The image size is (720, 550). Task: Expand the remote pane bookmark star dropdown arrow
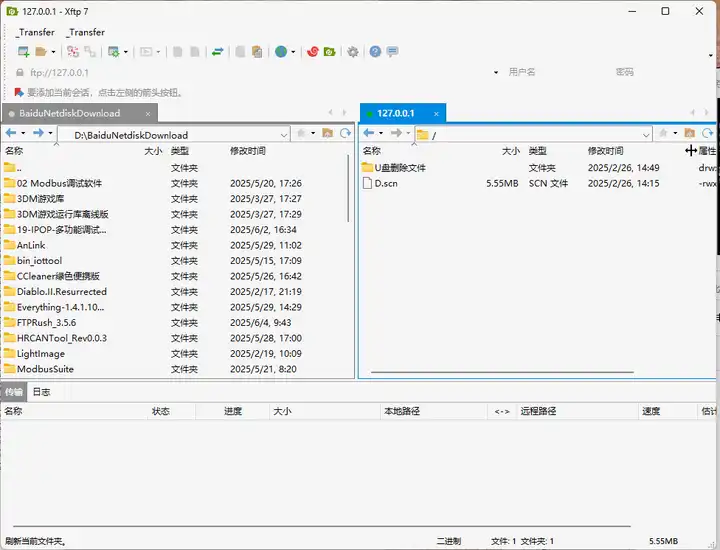(675, 133)
